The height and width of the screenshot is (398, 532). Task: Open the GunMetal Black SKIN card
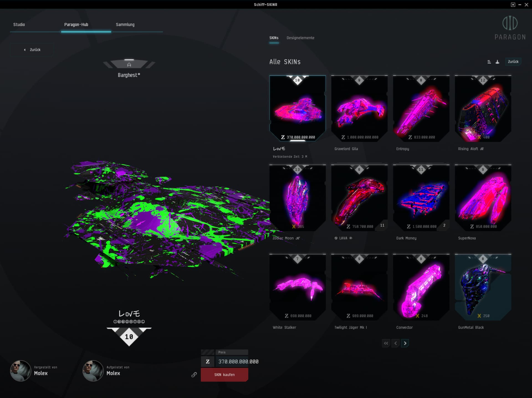[483, 287]
